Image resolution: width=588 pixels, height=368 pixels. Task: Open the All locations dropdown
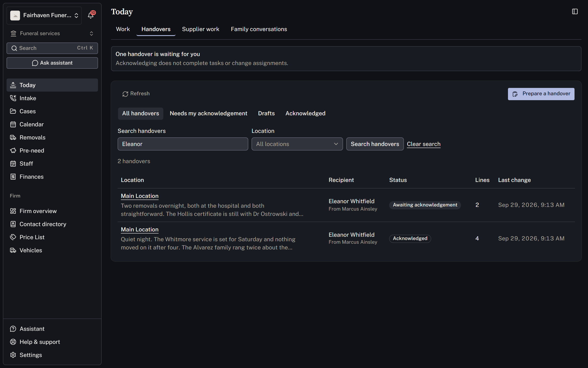pyautogui.click(x=297, y=144)
